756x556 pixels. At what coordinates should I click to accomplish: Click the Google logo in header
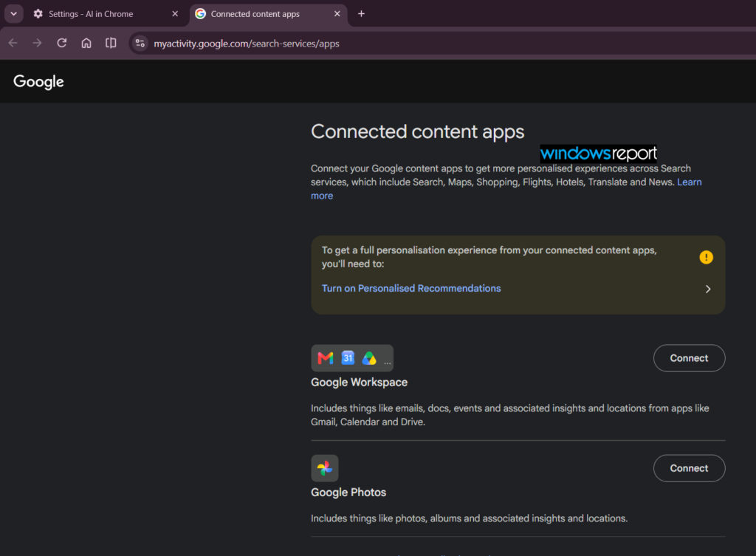coord(38,81)
